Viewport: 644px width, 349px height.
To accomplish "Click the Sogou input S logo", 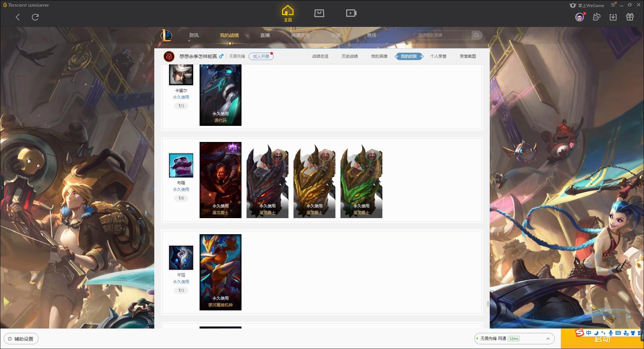I will (x=580, y=333).
